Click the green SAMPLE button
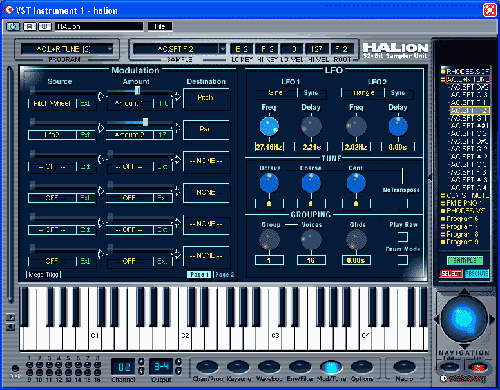Image resolution: width=500 pixels, height=390 pixels. click(465, 260)
